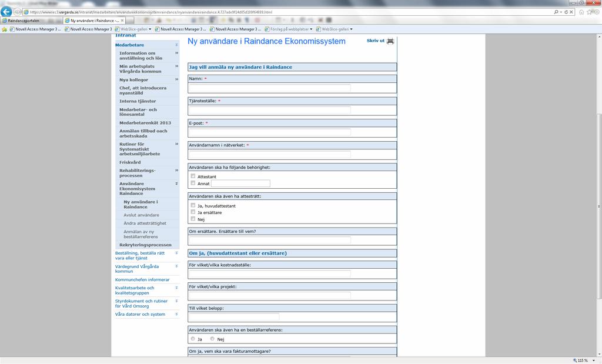This screenshot has height=364, width=602.
Task: Open 'Interna tjänster' in sidebar
Action: [138, 101]
